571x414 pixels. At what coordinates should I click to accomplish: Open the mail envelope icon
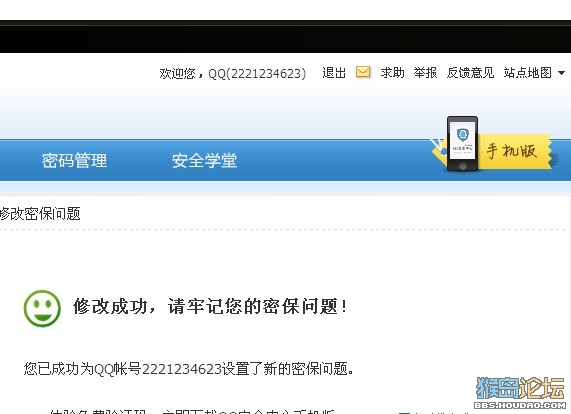pyautogui.click(x=363, y=72)
